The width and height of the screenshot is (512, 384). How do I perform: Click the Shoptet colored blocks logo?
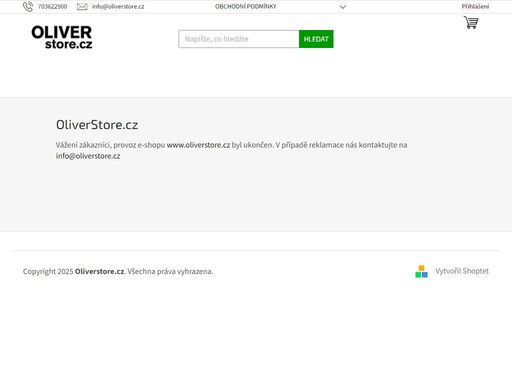pyautogui.click(x=421, y=271)
